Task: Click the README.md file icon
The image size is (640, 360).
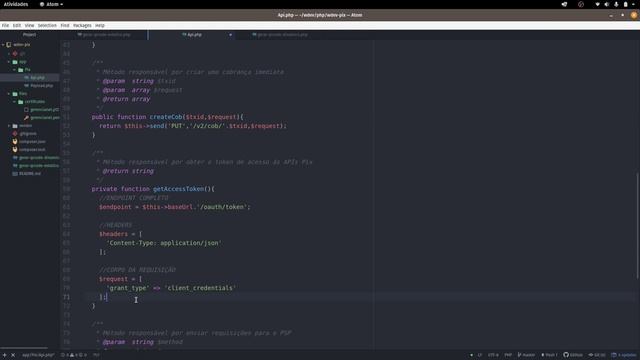Action: pyautogui.click(x=15, y=174)
